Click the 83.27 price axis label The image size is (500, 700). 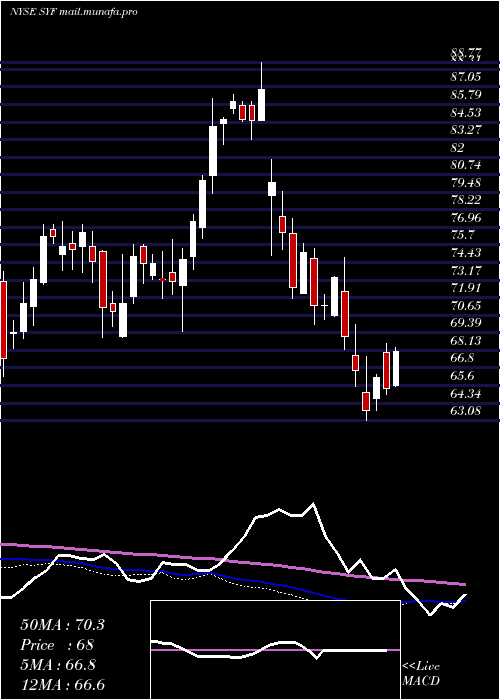[x=466, y=130]
